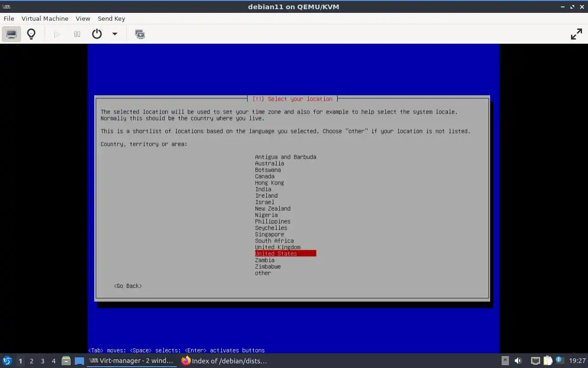Open virtual hardware details (lightbulb icon)
Viewport: 588px width, 368px height.
point(31,34)
